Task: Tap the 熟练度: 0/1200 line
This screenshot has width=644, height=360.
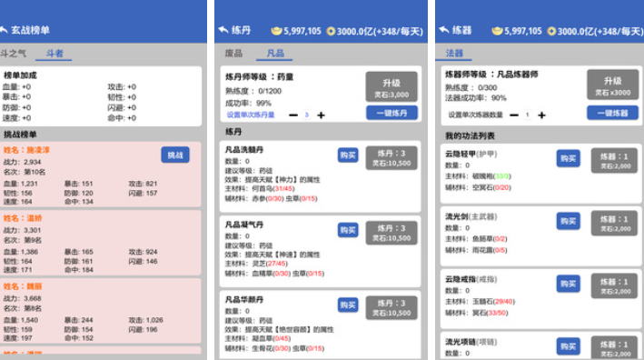Action: [253, 91]
